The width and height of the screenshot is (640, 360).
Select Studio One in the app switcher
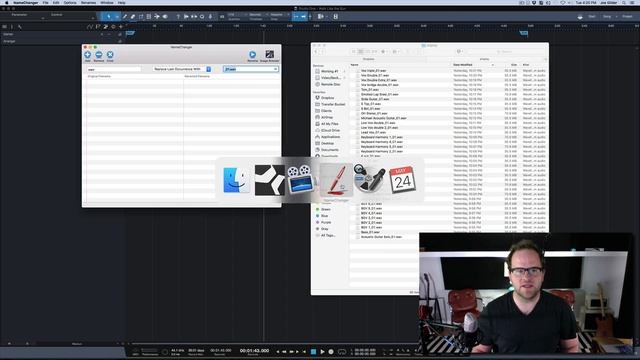[269, 180]
